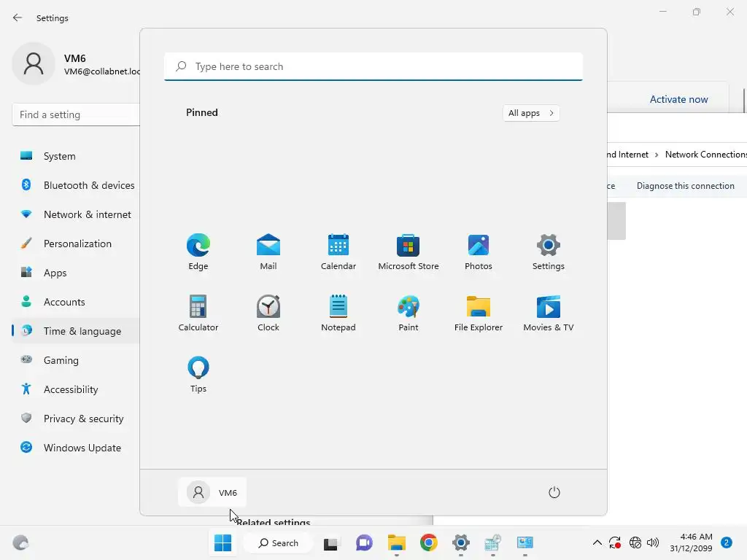The image size is (747, 560).
Task: Select Network & internet category
Action: [x=76, y=214]
